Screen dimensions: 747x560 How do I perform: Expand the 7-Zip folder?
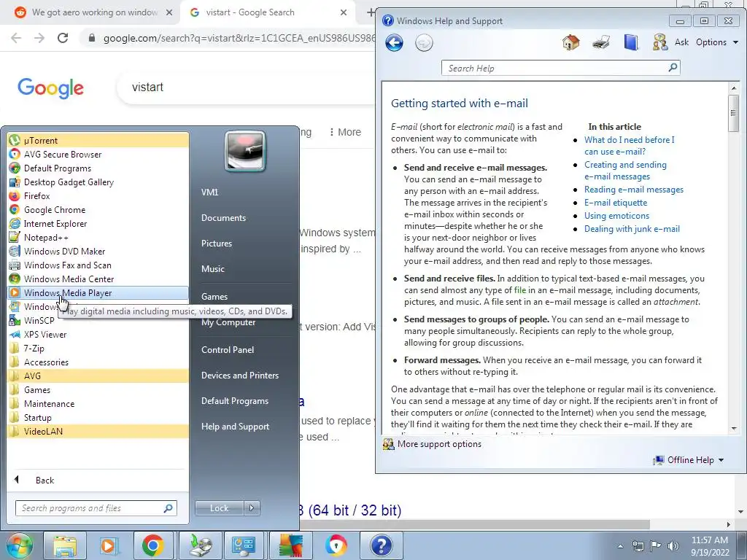tap(98, 348)
